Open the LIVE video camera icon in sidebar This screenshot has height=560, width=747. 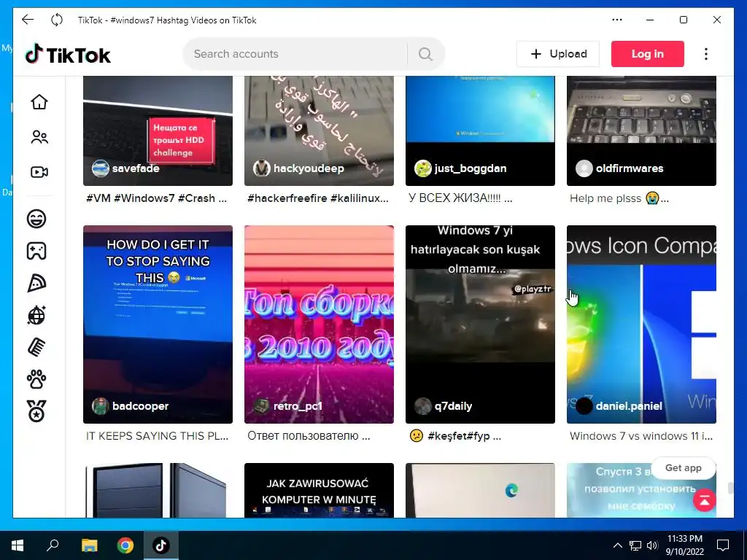point(39,172)
